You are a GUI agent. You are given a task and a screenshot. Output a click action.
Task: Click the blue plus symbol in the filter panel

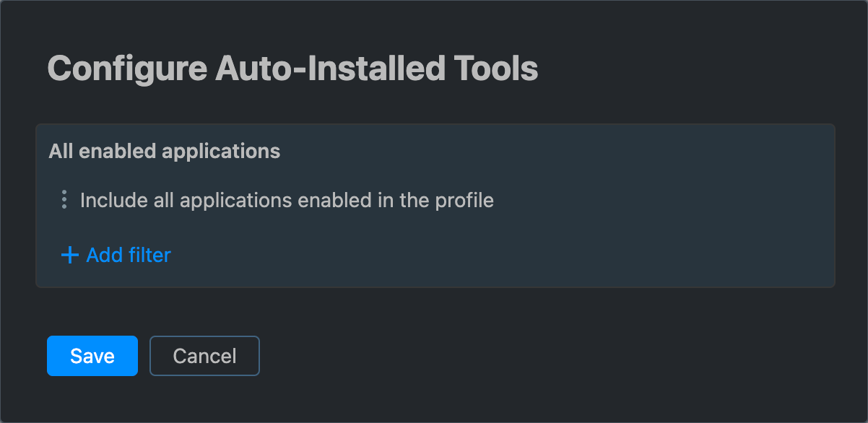(69, 255)
